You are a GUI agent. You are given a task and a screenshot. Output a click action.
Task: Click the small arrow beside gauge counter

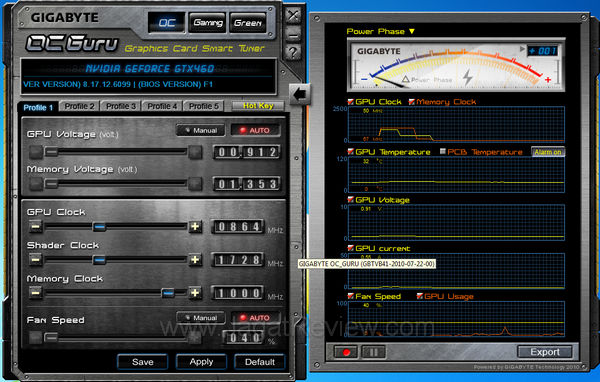tap(522, 49)
